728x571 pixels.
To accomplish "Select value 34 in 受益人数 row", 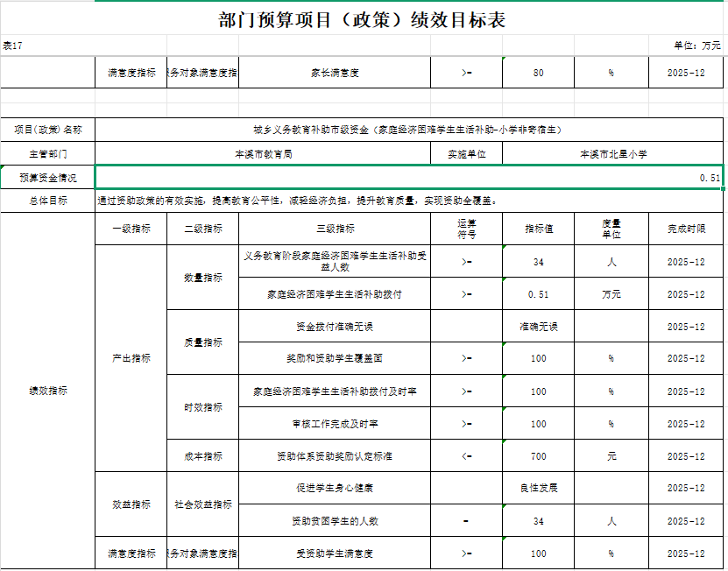I will coord(538,261).
